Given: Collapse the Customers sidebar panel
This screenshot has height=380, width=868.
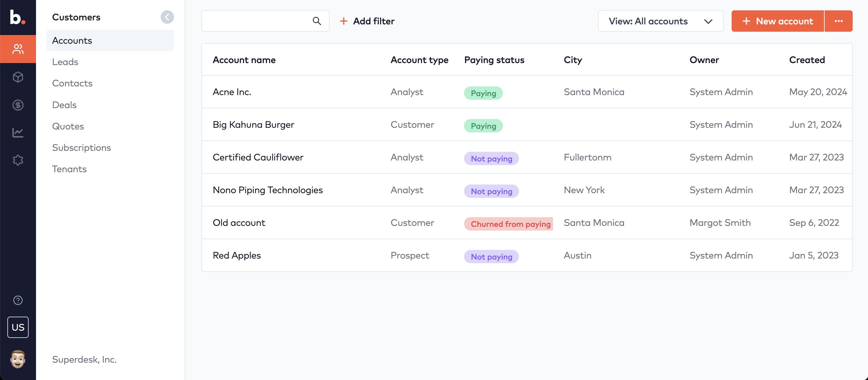Looking at the screenshot, I should (x=167, y=17).
